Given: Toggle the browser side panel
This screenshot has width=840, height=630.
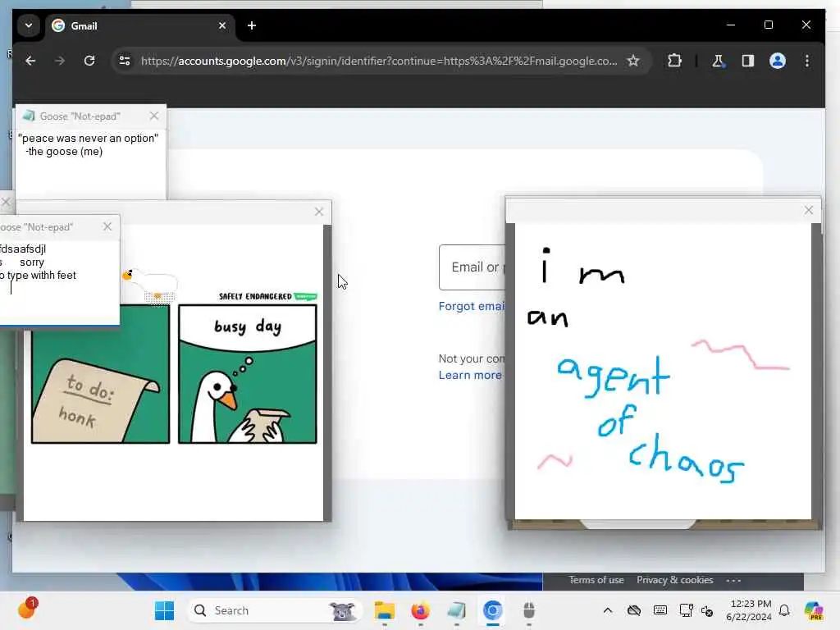Looking at the screenshot, I should pos(748,61).
